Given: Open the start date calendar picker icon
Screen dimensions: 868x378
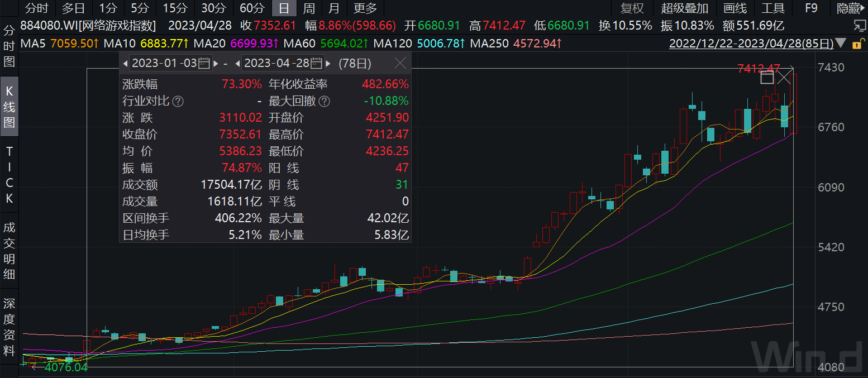Looking at the screenshot, I should (204, 63).
